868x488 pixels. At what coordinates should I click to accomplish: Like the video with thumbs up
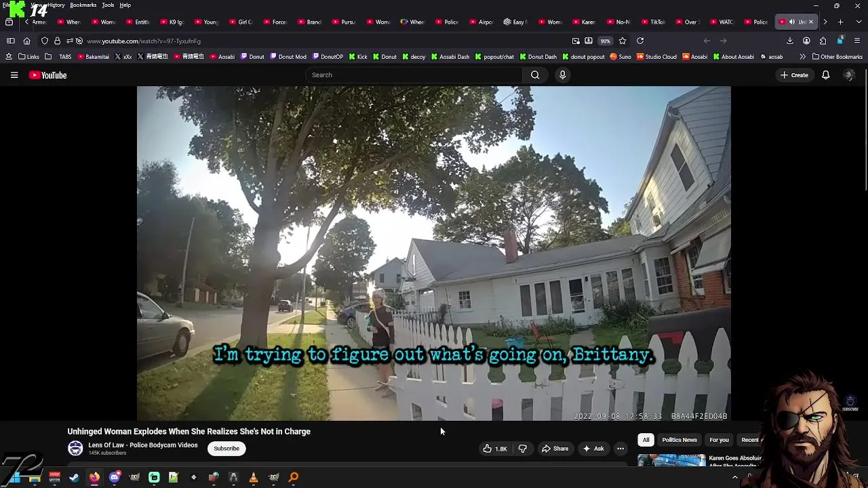pyautogui.click(x=495, y=449)
